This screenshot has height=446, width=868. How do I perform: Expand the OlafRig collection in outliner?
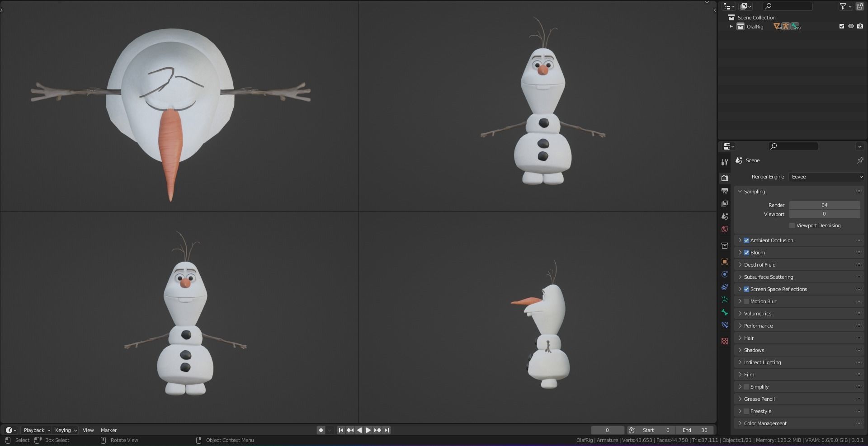[x=731, y=26]
